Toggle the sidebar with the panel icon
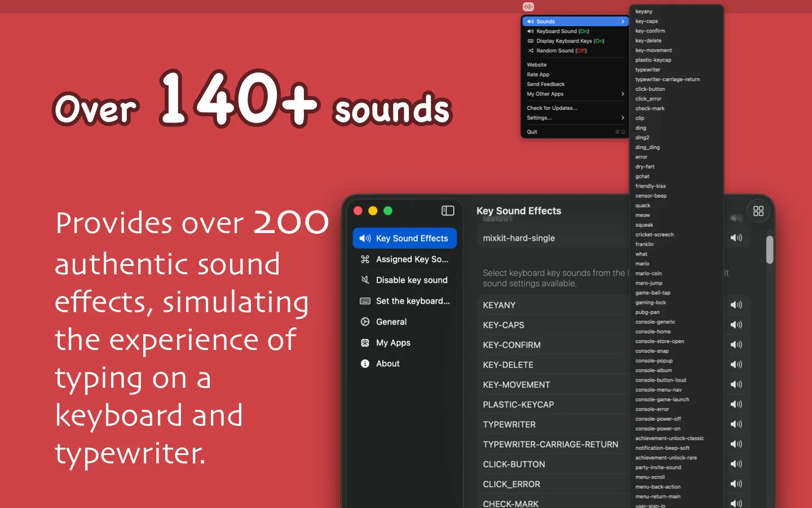812x508 pixels. [x=448, y=211]
